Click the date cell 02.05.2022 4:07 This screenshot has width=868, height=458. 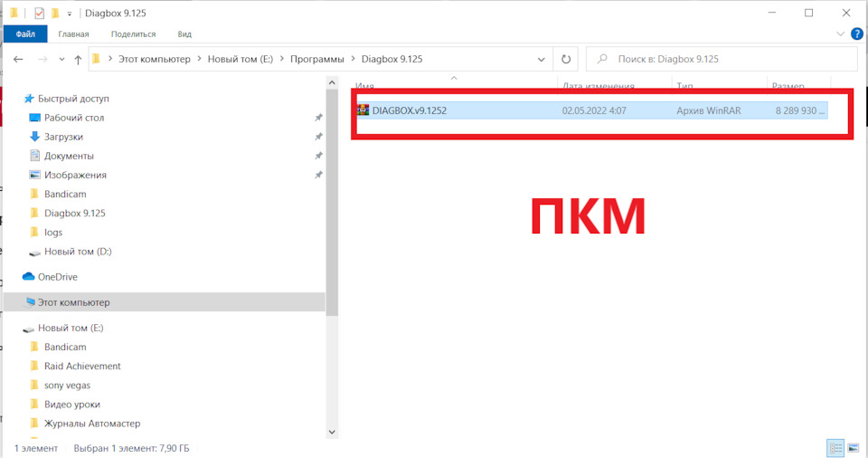click(x=594, y=110)
